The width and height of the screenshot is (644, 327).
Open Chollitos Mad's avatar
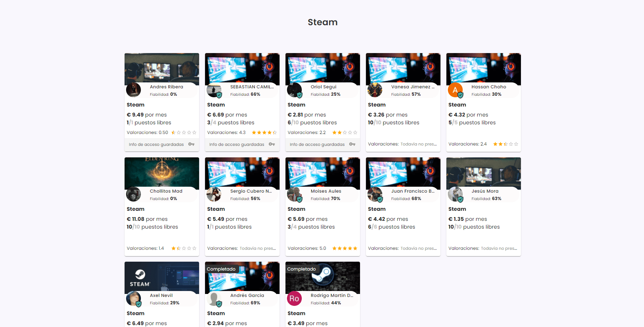click(x=133, y=194)
